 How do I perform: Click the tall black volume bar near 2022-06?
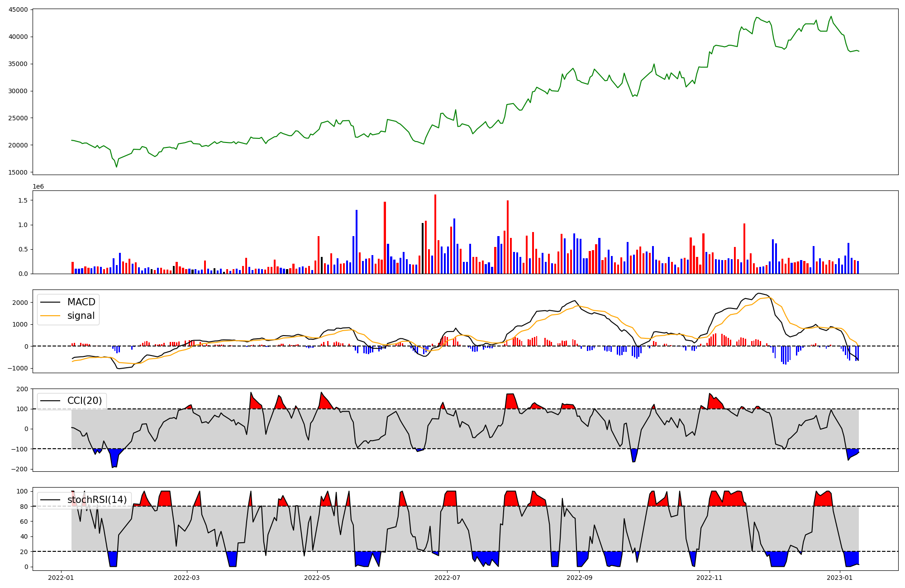423,248
